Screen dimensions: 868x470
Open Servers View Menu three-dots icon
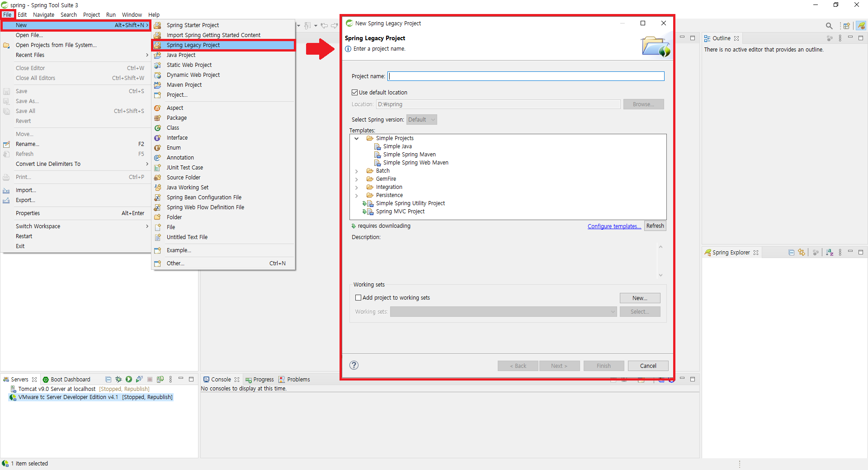170,380
